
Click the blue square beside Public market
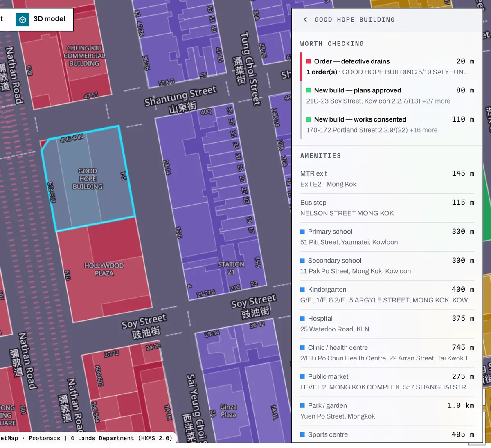pos(302,377)
